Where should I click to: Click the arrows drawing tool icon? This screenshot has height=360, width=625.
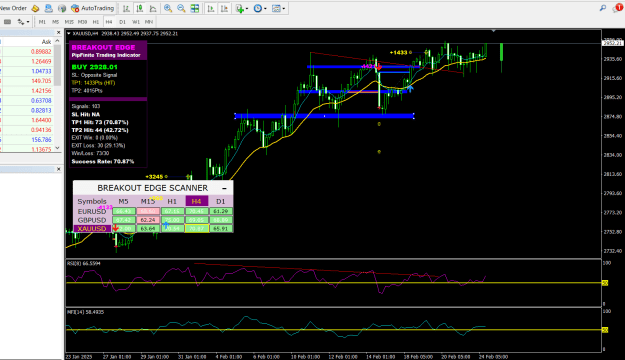pyautogui.click(x=21, y=22)
